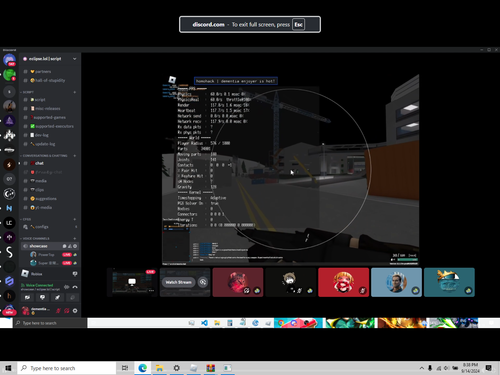The image size is (500, 375).
Task: Select the live stream preview thumbnail
Action: [132, 282]
